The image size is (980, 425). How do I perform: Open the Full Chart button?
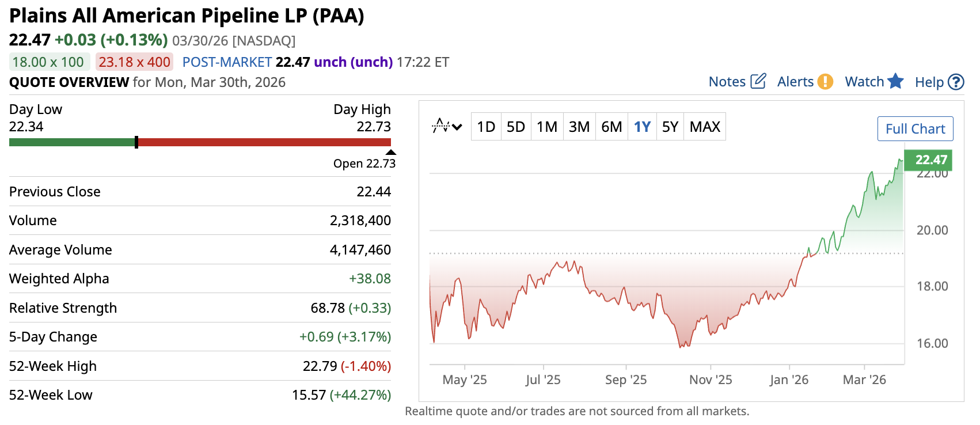tap(915, 128)
